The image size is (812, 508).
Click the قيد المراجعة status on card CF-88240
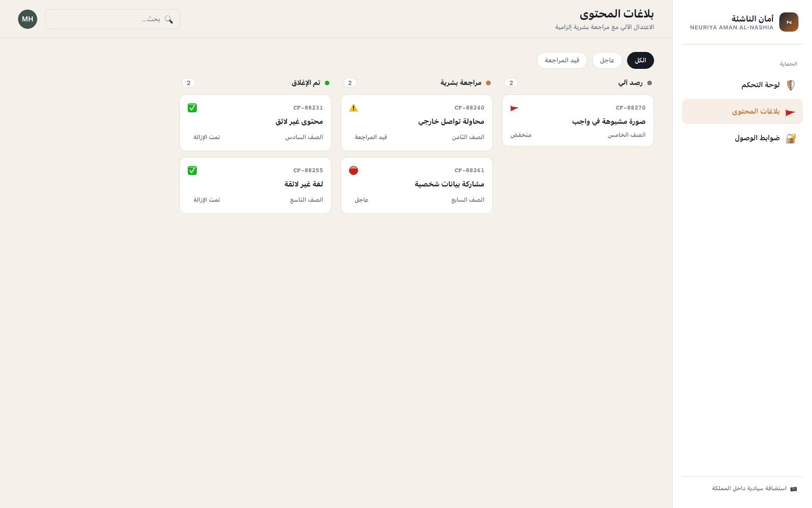click(371, 137)
